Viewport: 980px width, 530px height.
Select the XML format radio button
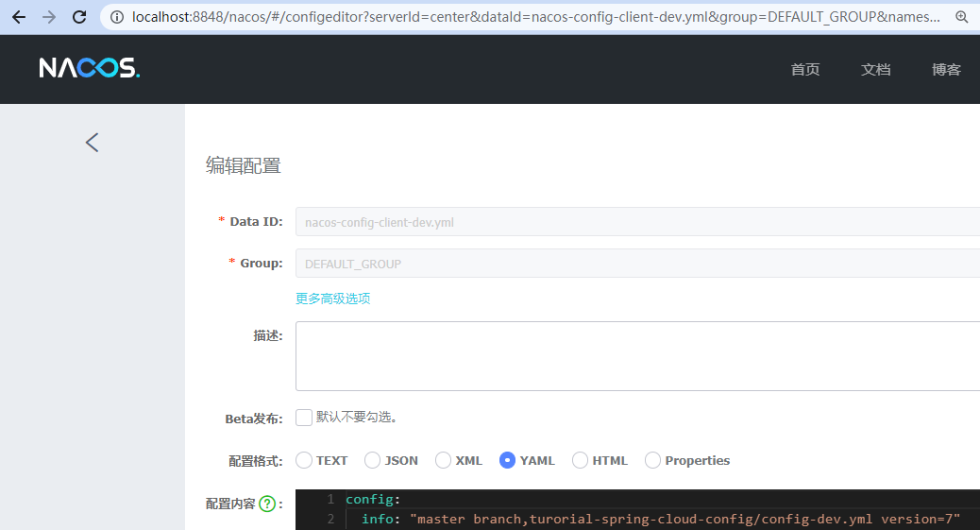(443, 460)
